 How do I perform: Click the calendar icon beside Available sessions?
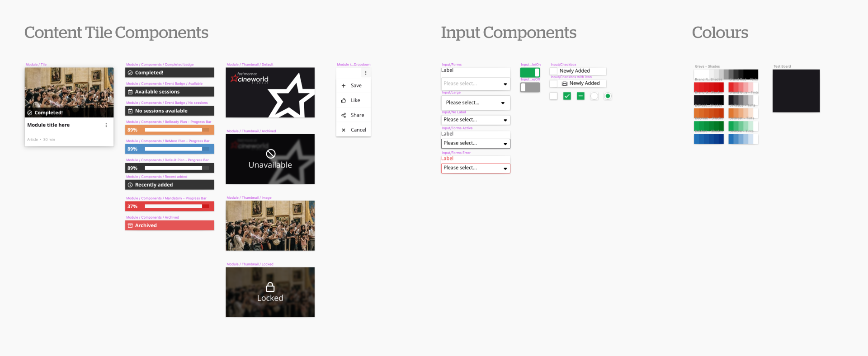(x=130, y=92)
